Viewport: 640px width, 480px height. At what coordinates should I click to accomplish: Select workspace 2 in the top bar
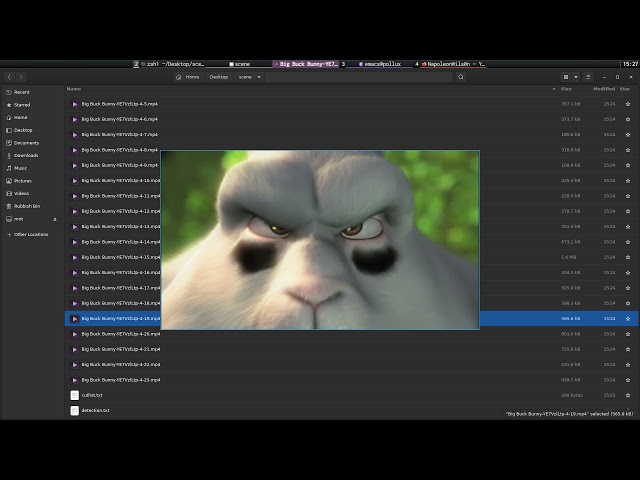[136, 64]
